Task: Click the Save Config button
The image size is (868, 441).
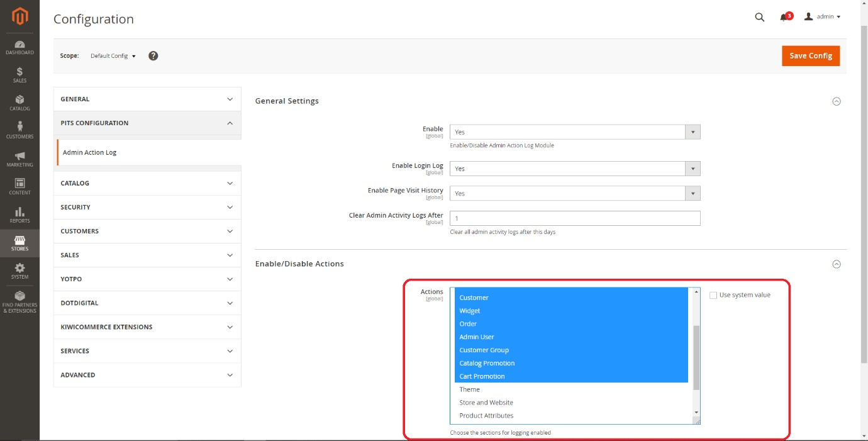Action: [x=810, y=55]
